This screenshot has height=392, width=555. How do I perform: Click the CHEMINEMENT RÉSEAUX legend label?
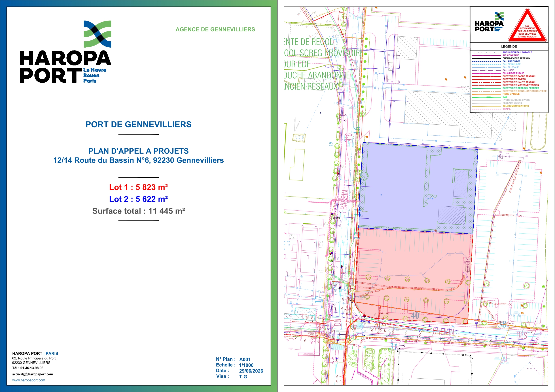pyautogui.click(x=516, y=58)
